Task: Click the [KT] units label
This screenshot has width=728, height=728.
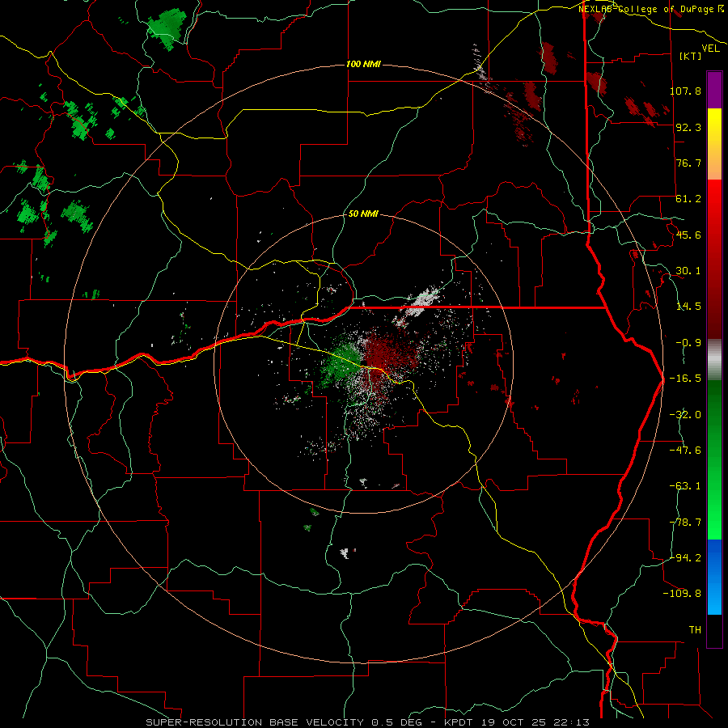Action: pyautogui.click(x=691, y=56)
